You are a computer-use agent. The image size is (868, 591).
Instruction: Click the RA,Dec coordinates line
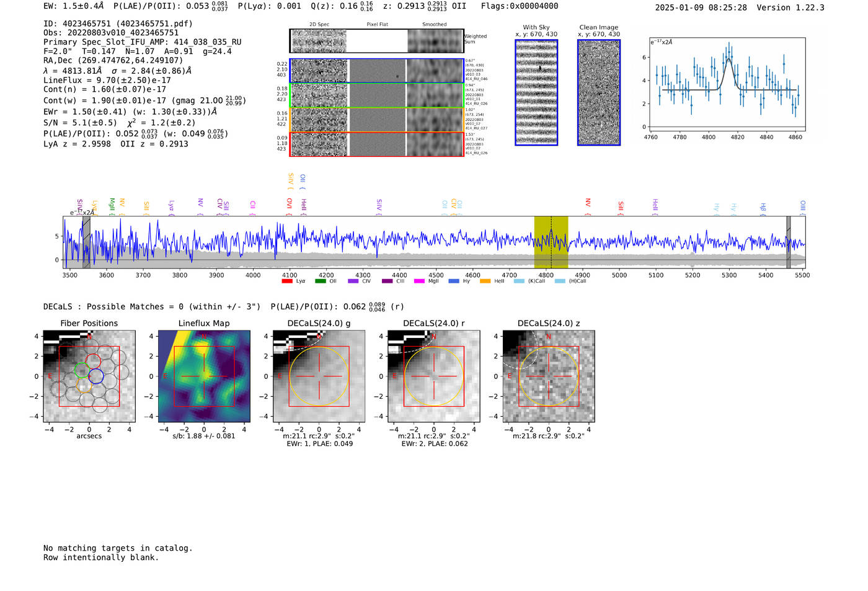(x=113, y=60)
